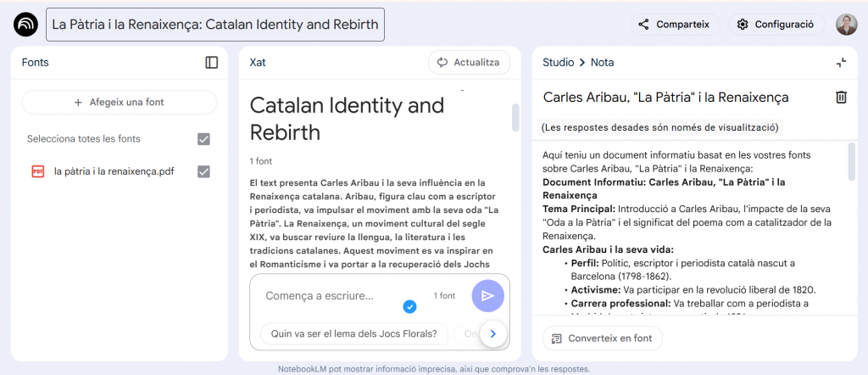Uncheck la pàtria i la renaixença.pdf source
The width and height of the screenshot is (868, 375).
(203, 171)
